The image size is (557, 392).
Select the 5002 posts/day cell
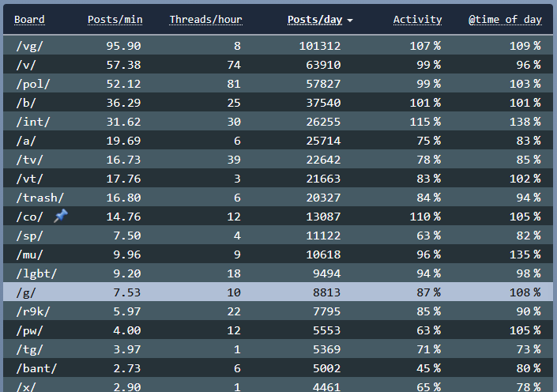(x=327, y=368)
